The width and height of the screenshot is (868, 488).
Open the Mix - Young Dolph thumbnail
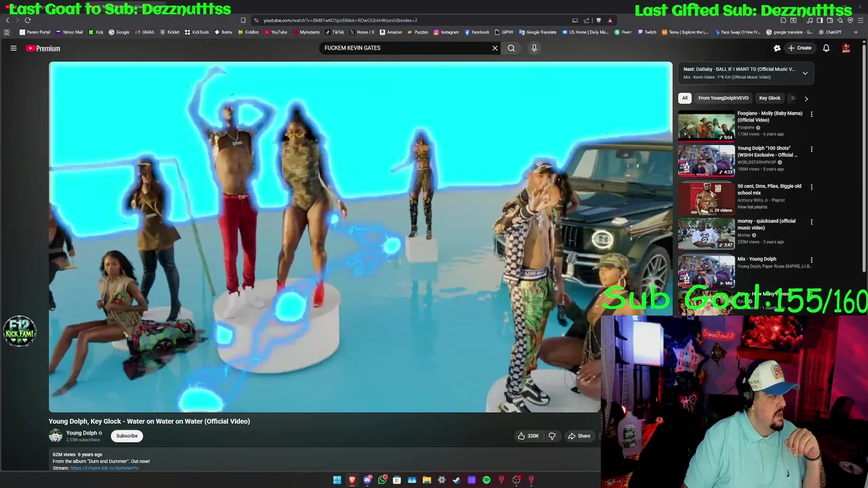[x=706, y=272]
